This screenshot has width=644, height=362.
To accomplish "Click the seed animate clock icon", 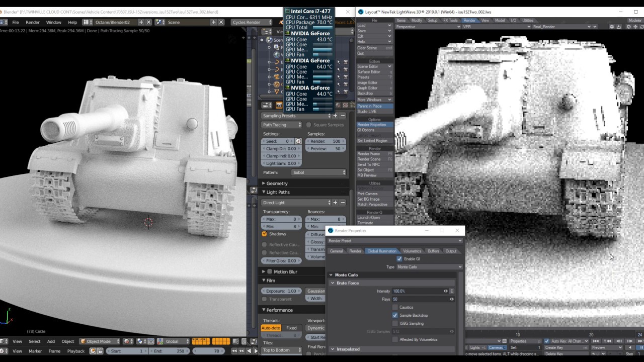I will click(298, 141).
